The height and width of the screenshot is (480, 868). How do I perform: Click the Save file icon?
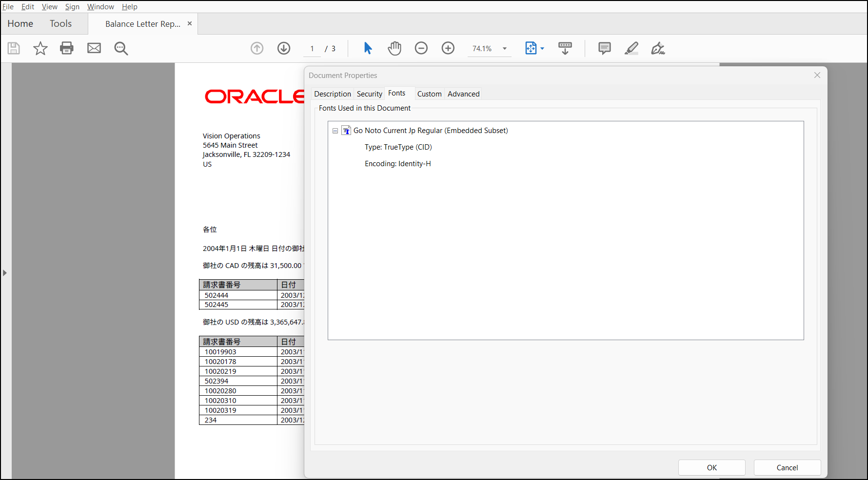(x=14, y=48)
